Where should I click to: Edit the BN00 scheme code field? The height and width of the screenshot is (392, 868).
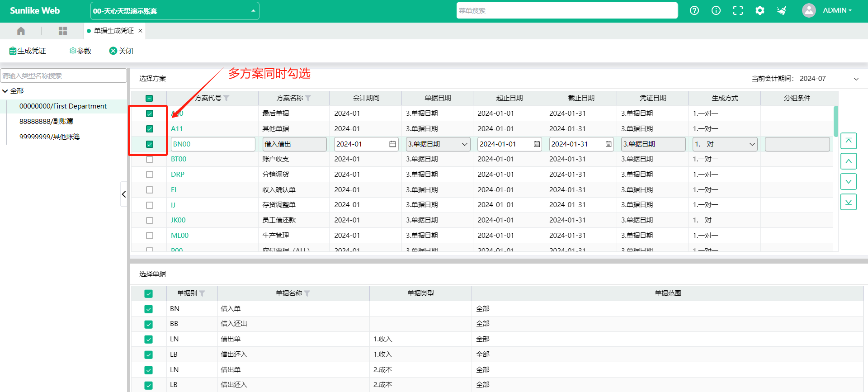click(x=213, y=144)
